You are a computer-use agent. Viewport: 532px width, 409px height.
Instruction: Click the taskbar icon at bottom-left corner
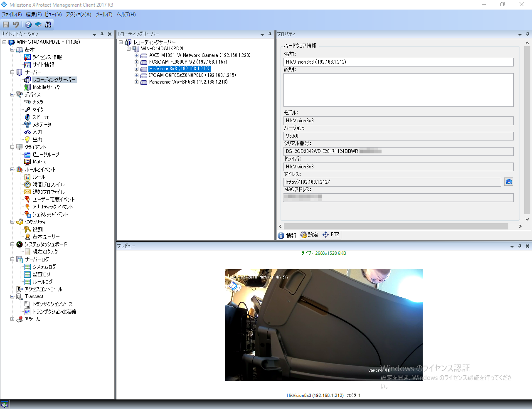(x=5, y=404)
